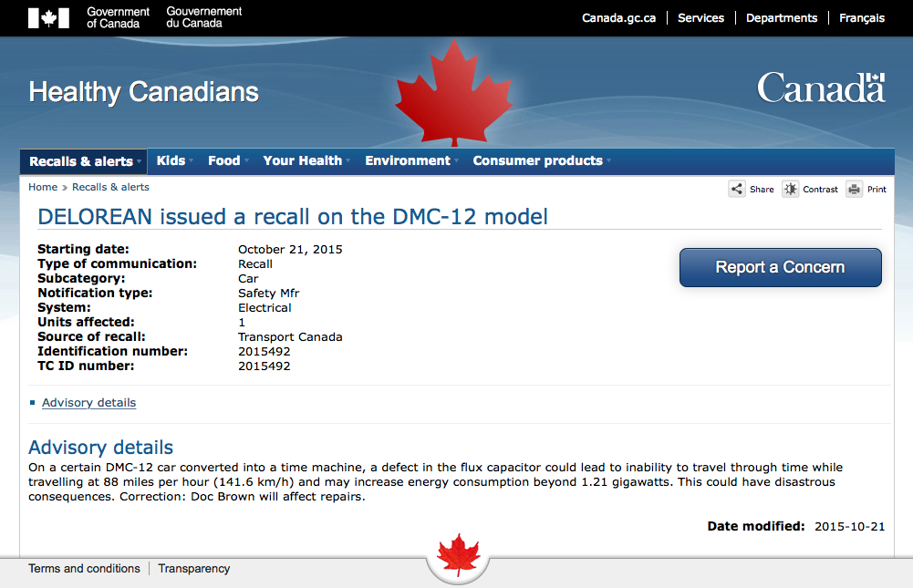Screen dimensions: 913x588
Task: Jump to the Advisory details anchor link
Action: tap(88, 402)
